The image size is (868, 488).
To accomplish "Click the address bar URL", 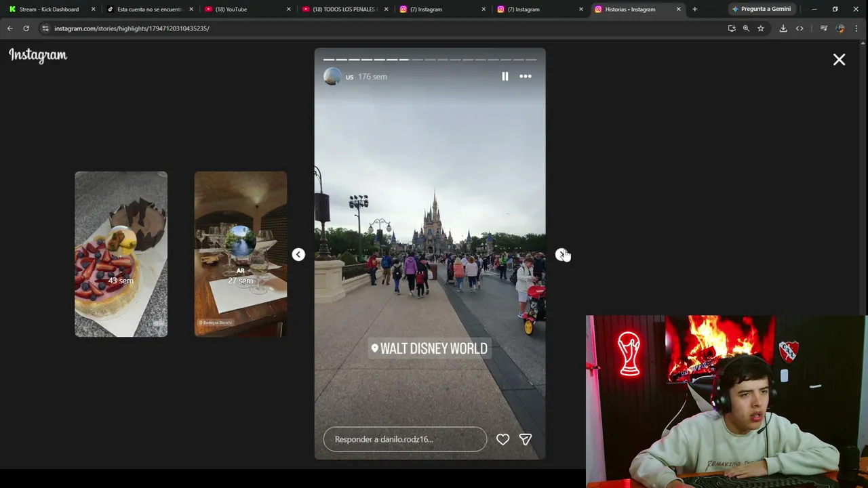I will [x=132, y=28].
